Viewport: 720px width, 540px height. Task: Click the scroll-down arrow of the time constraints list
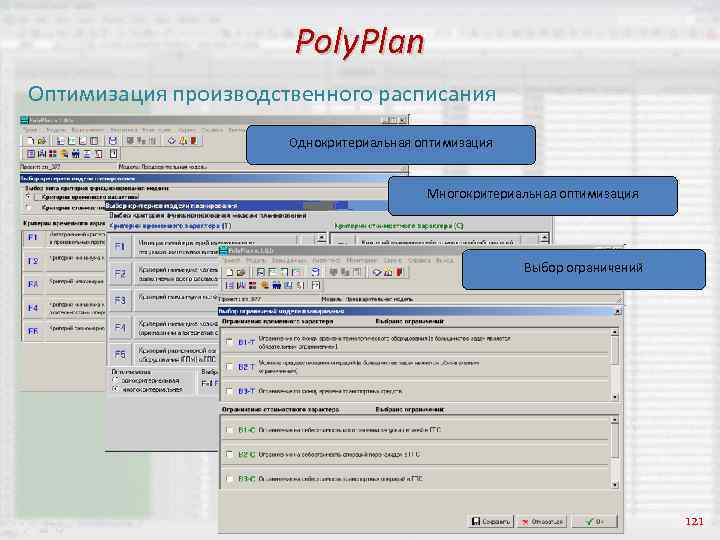(x=615, y=397)
